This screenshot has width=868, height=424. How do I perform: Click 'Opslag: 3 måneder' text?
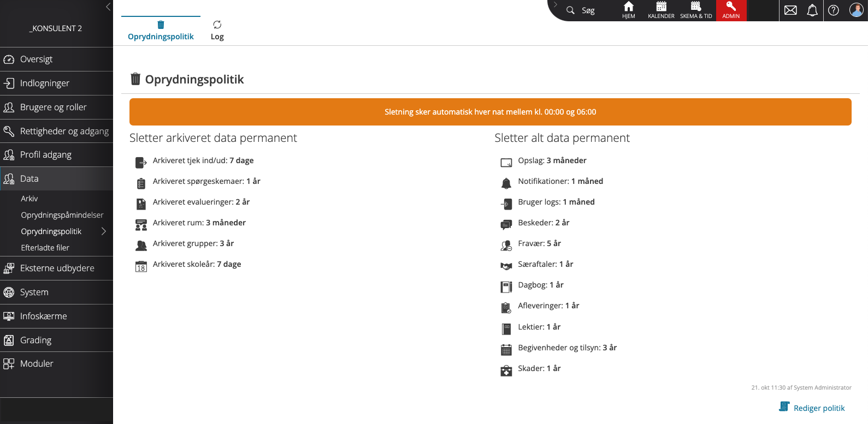[x=552, y=160]
